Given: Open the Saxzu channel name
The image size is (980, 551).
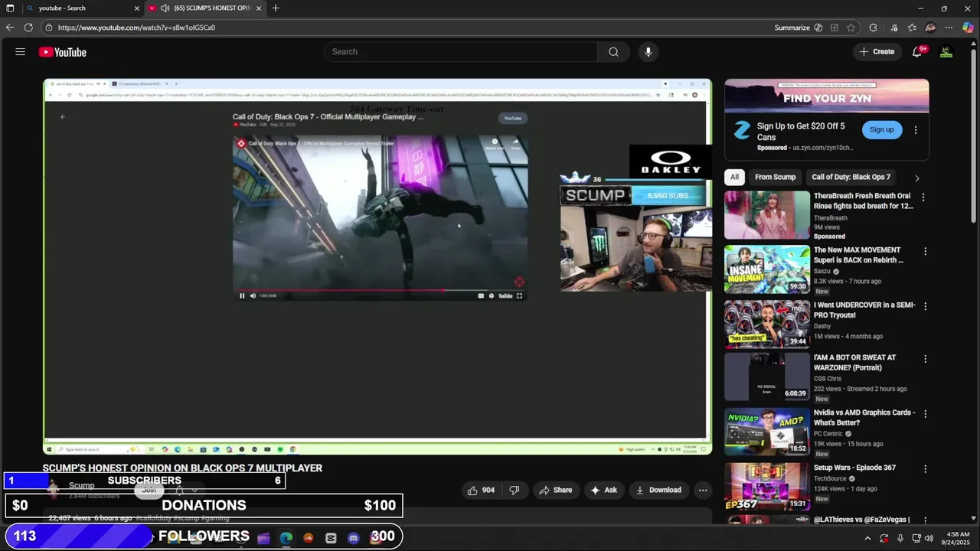Looking at the screenshot, I should click(x=822, y=271).
